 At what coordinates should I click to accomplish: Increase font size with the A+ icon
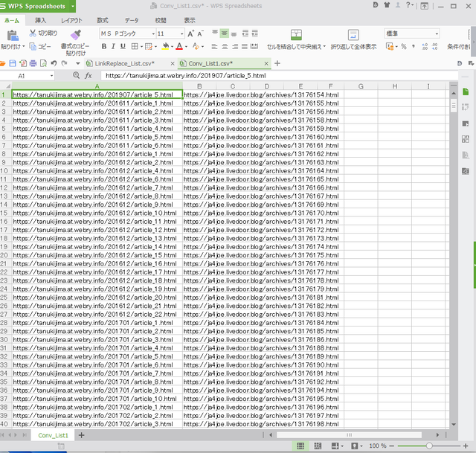click(190, 33)
